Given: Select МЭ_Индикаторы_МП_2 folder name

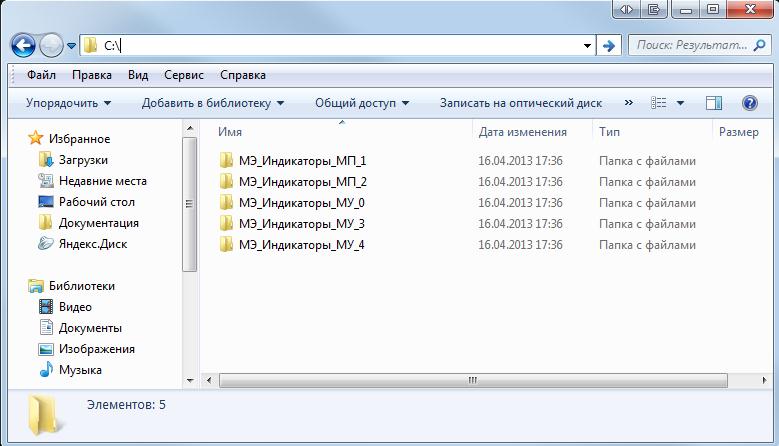Looking at the screenshot, I should tap(303, 182).
